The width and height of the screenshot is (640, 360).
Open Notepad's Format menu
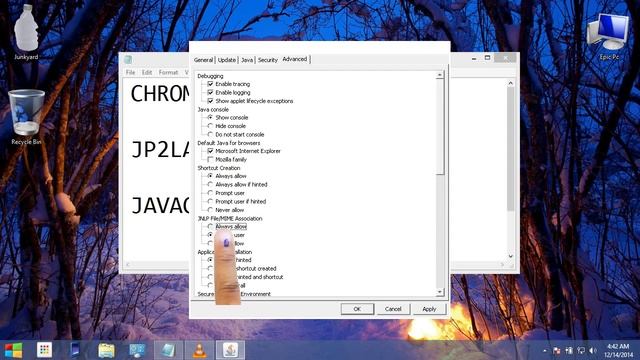[x=168, y=72]
